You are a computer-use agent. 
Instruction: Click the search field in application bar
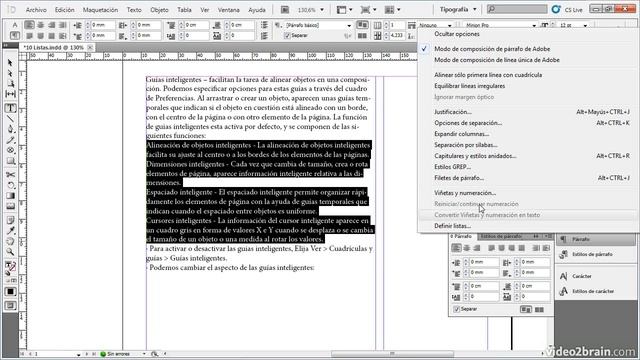(517, 9)
